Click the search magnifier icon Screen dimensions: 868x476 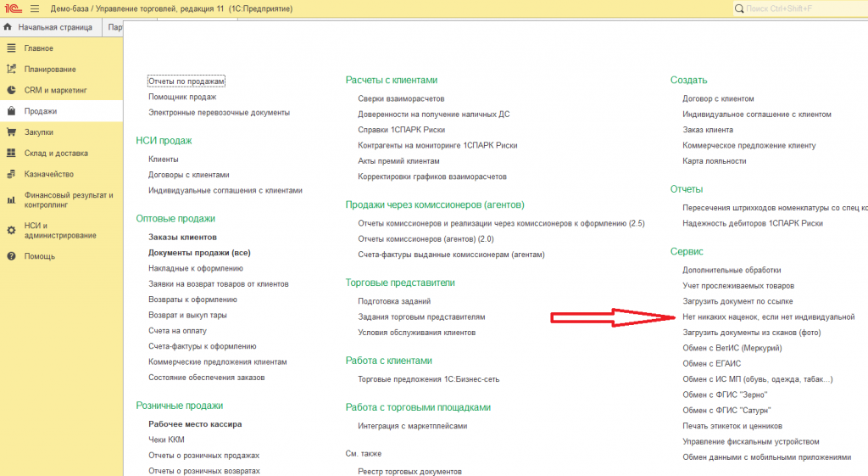(x=739, y=8)
